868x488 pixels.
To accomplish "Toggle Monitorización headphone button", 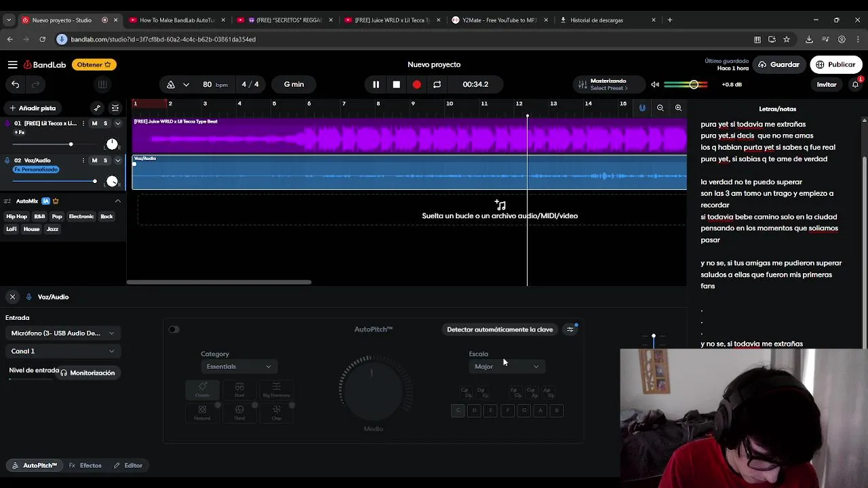I will [87, 373].
